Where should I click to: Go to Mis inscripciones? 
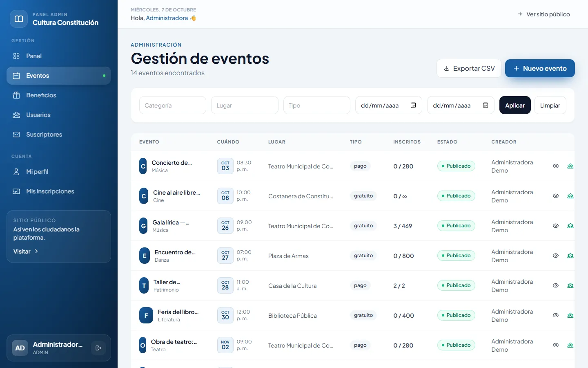[x=59, y=191]
